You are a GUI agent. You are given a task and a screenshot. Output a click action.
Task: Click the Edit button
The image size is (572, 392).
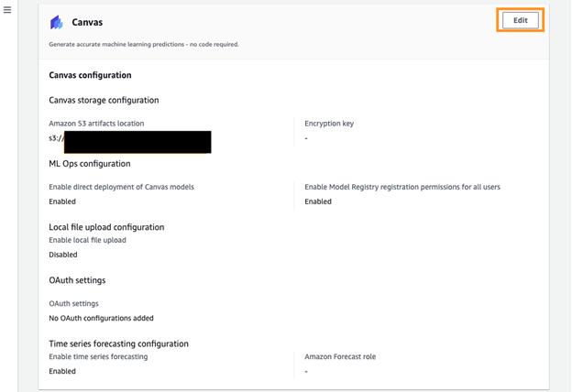click(x=520, y=20)
